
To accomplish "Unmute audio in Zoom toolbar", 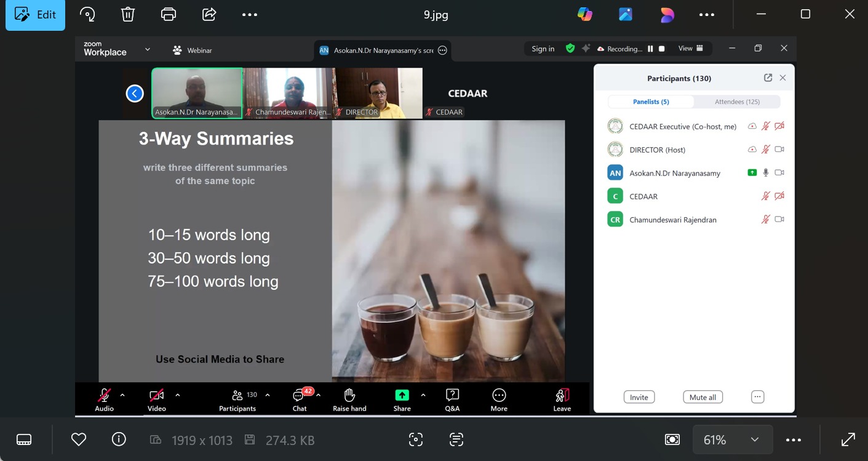I will click(104, 399).
